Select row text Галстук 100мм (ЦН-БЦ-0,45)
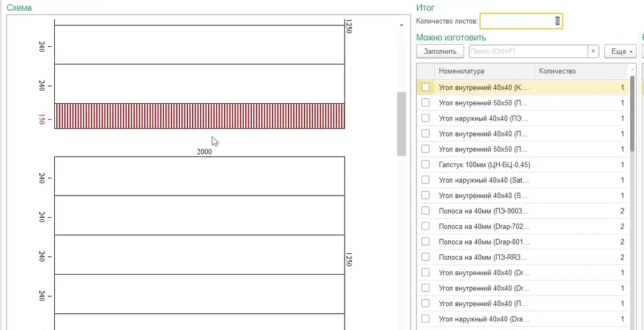This screenshot has width=644, height=330. pyautogui.click(x=484, y=164)
